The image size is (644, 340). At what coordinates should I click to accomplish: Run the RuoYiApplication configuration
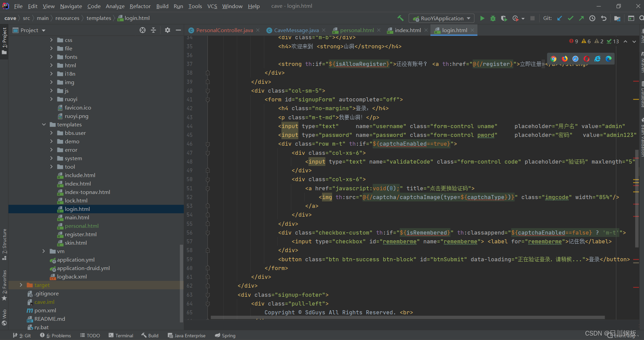[482, 18]
